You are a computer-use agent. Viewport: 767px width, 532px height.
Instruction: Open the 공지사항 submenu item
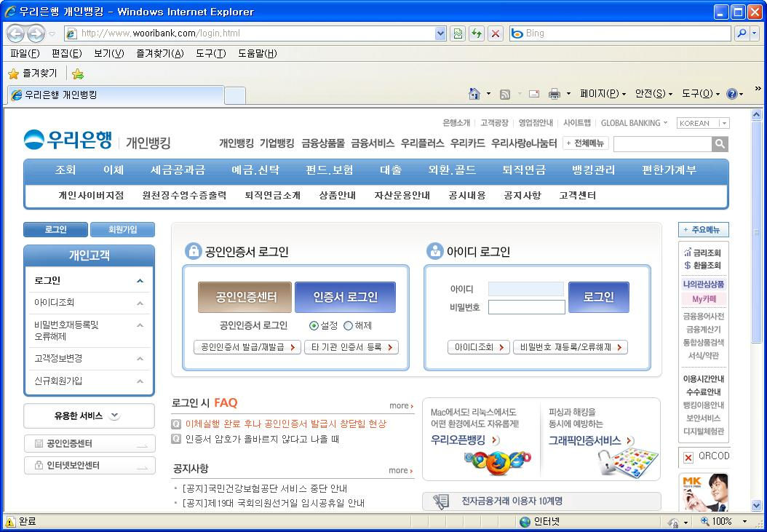[x=522, y=195]
